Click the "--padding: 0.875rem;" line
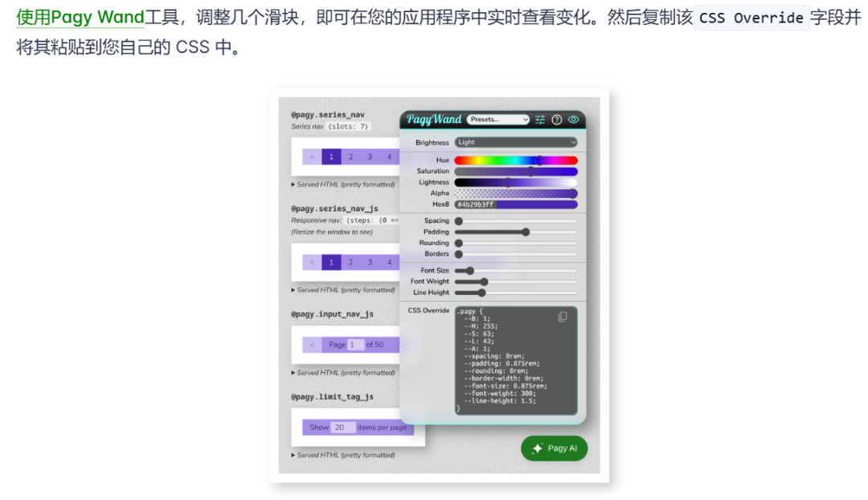Image resolution: width=868 pixels, height=500 pixels. 502,363
